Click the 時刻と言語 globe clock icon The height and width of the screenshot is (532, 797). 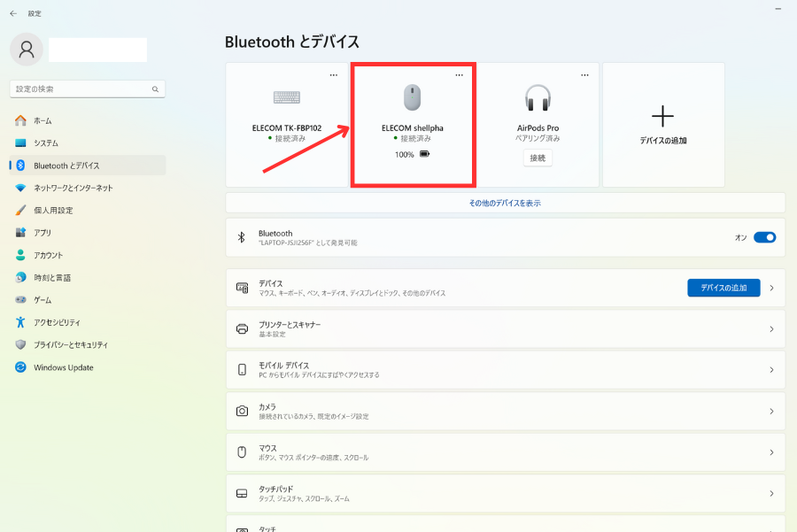point(20,277)
